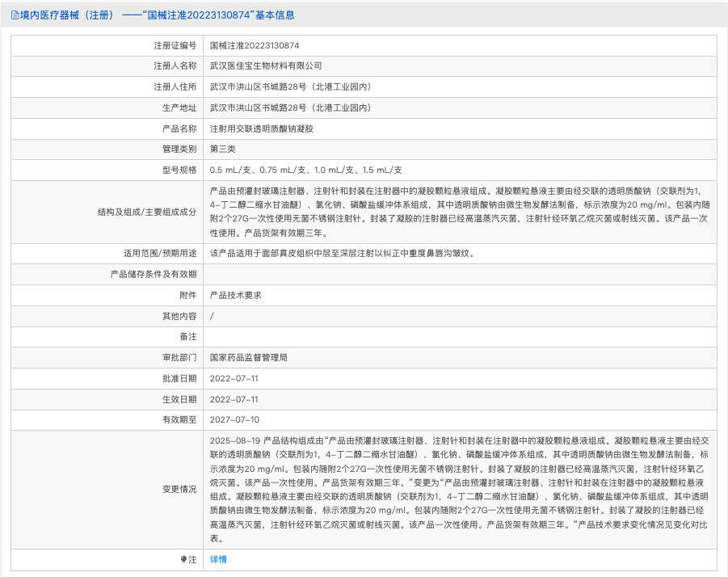Click the empty 备注 value cell
The height and width of the screenshot is (577, 728).
coord(459,336)
